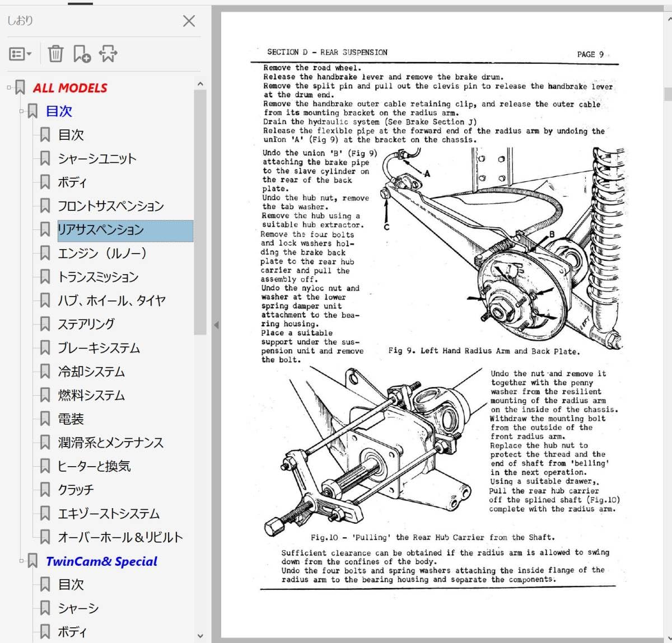Click the delete bookmark trash icon

(55, 54)
